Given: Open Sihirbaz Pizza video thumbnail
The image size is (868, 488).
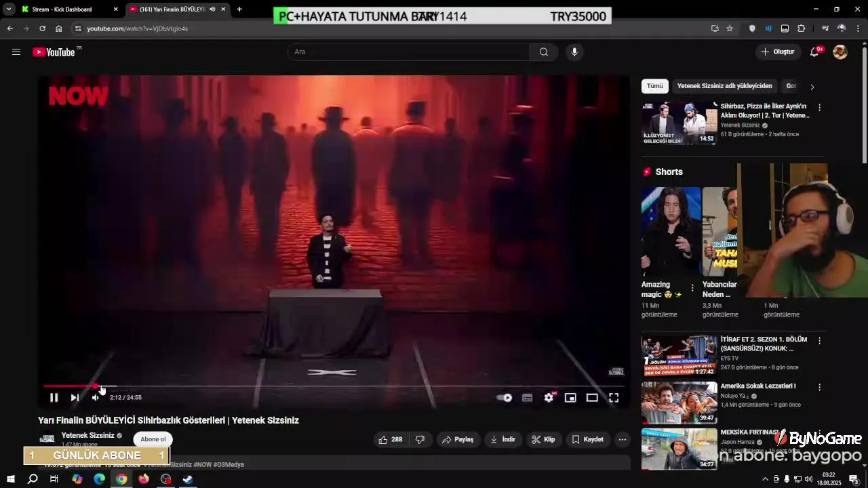Looking at the screenshot, I should (x=679, y=123).
